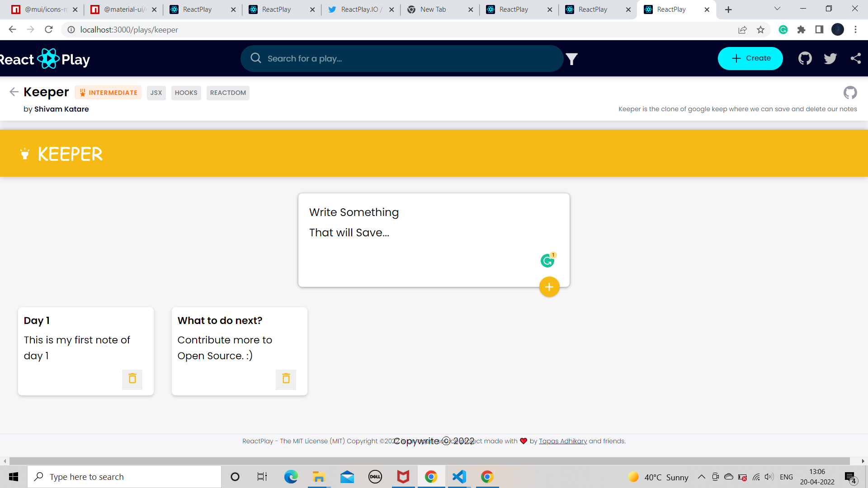Screen dimensions: 868x488
Task: Delete the 'What to do next?' note
Action: 286,379
